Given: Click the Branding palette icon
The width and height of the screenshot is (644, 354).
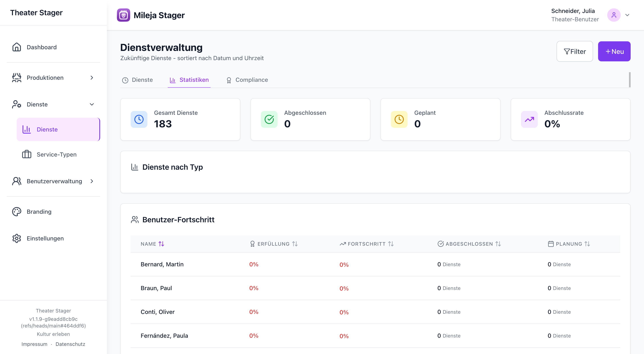Looking at the screenshot, I should 16,211.
